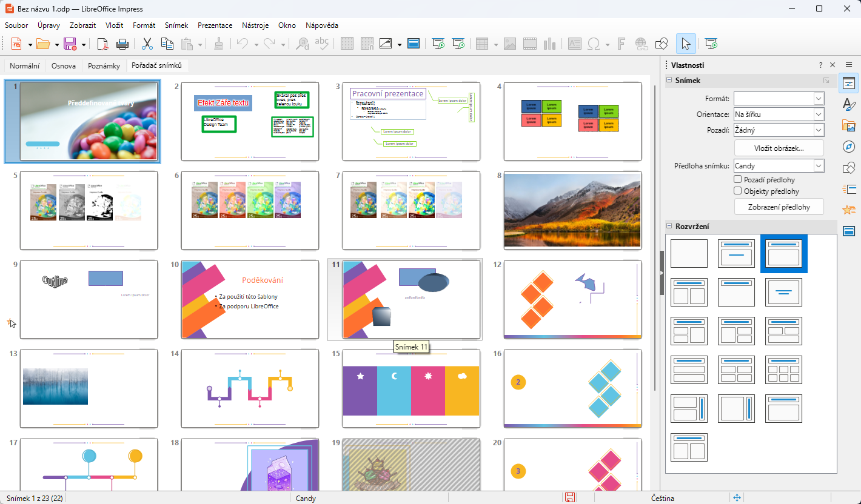Open the Navigator deck in sidebar

(849, 147)
